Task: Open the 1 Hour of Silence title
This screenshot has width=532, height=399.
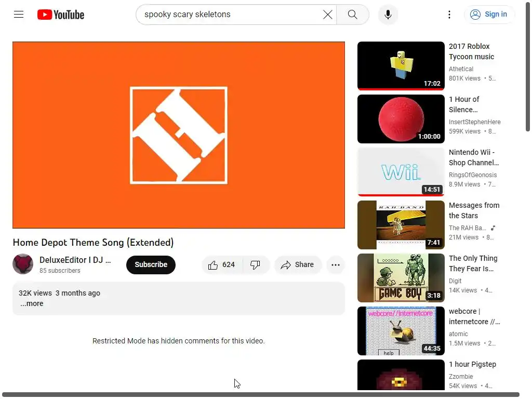Action: (x=464, y=104)
